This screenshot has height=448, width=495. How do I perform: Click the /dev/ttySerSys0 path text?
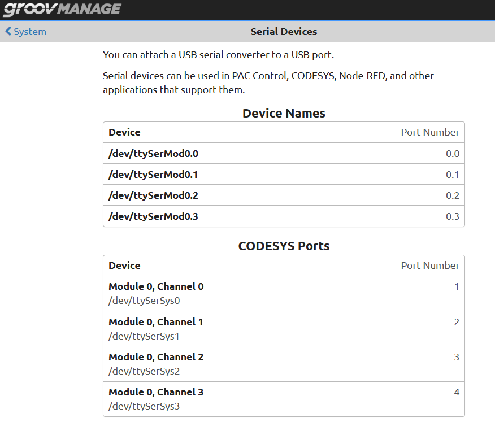pyautogui.click(x=144, y=301)
